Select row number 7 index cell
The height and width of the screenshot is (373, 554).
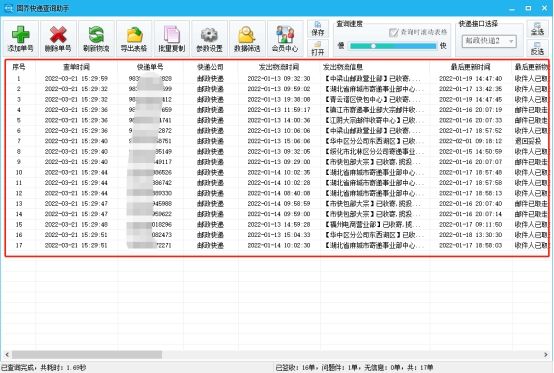[19, 141]
